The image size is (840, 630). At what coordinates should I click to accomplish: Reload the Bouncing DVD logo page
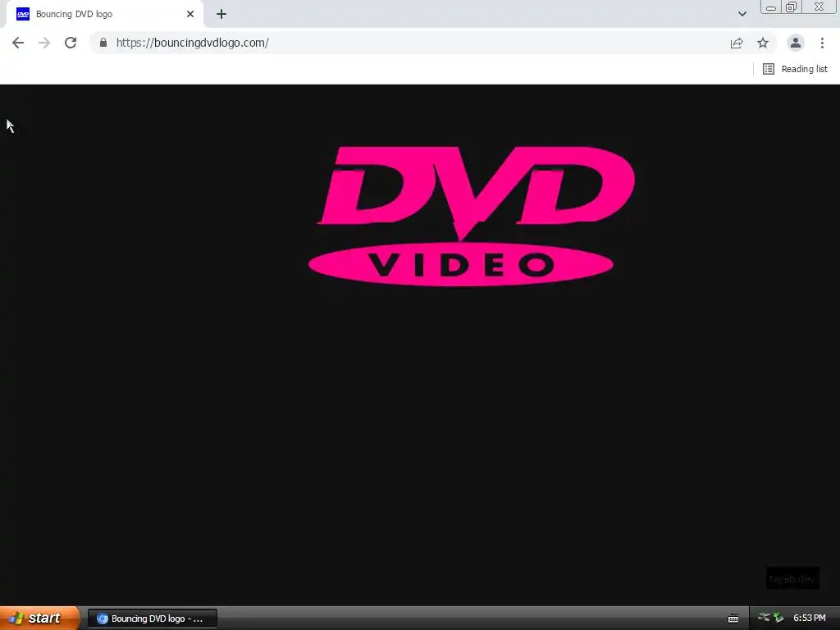71,43
